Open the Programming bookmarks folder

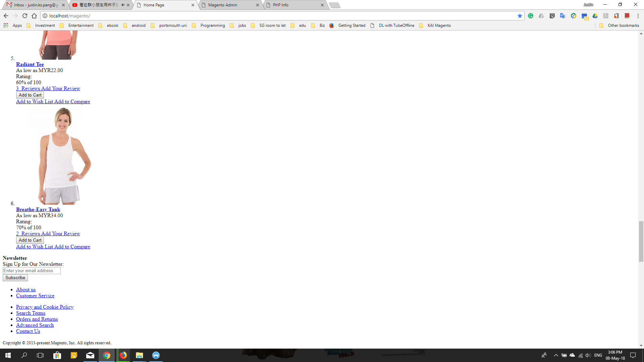[209, 25]
